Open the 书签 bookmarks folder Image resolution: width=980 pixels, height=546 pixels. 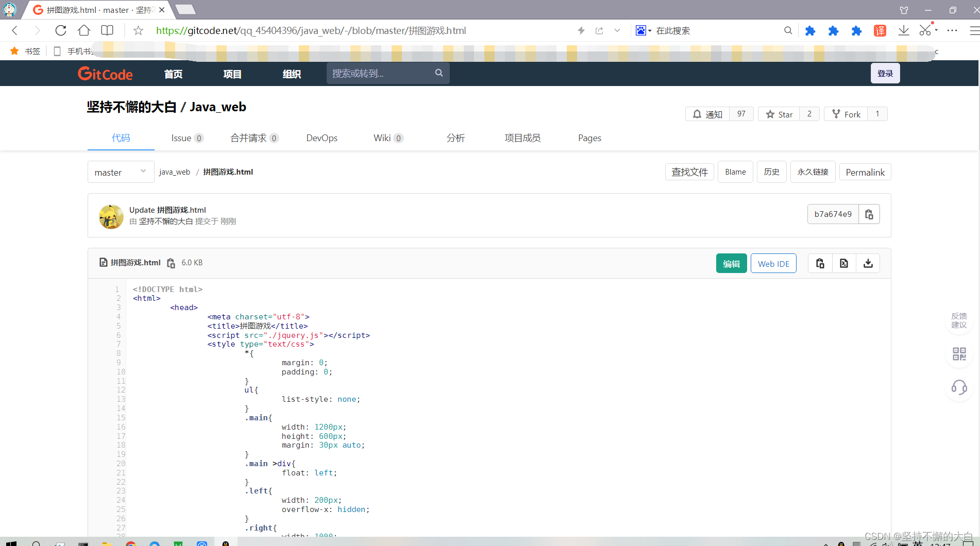coord(25,51)
